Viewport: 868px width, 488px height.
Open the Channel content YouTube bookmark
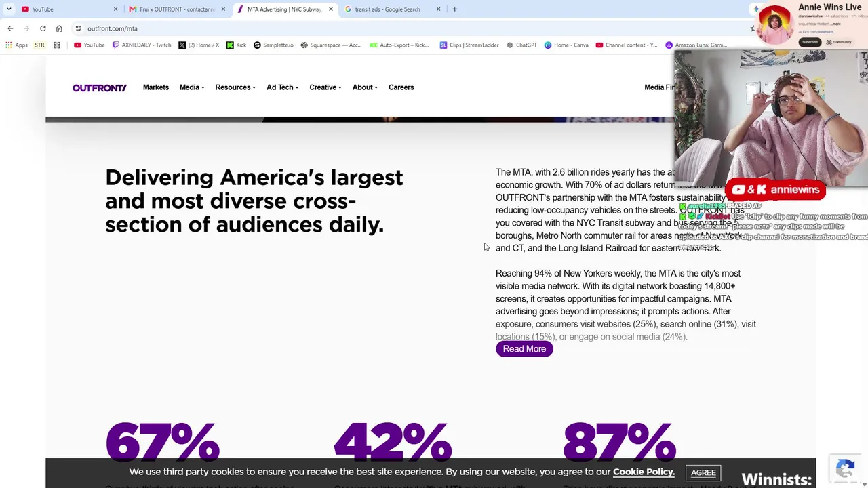tap(626, 45)
